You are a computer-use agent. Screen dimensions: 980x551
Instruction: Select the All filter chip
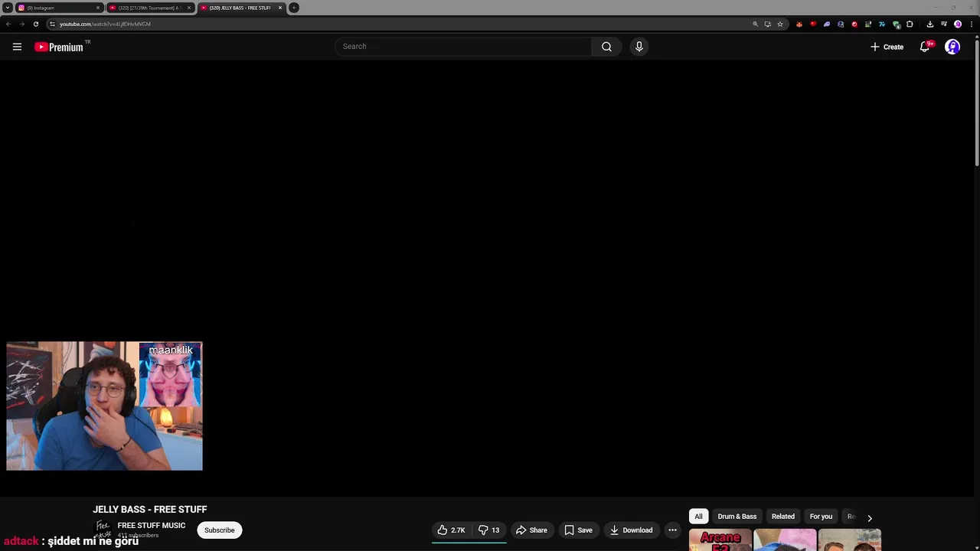[x=698, y=517]
